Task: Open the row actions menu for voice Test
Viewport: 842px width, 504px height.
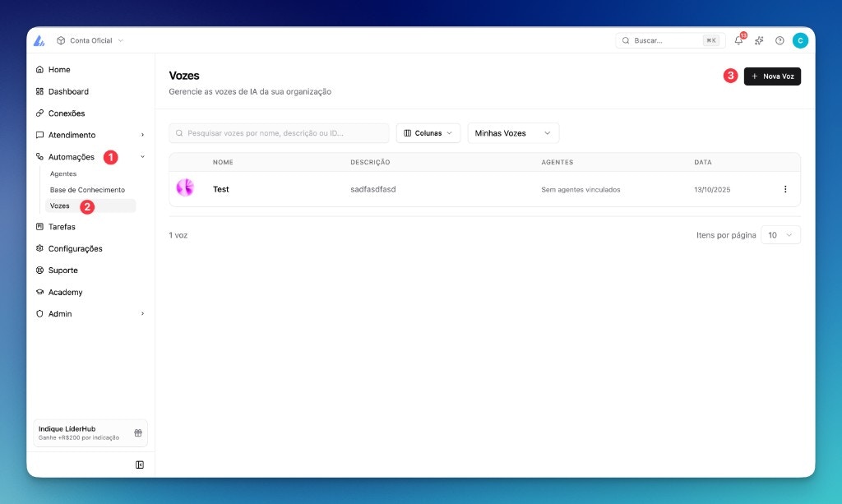Action: pos(785,189)
